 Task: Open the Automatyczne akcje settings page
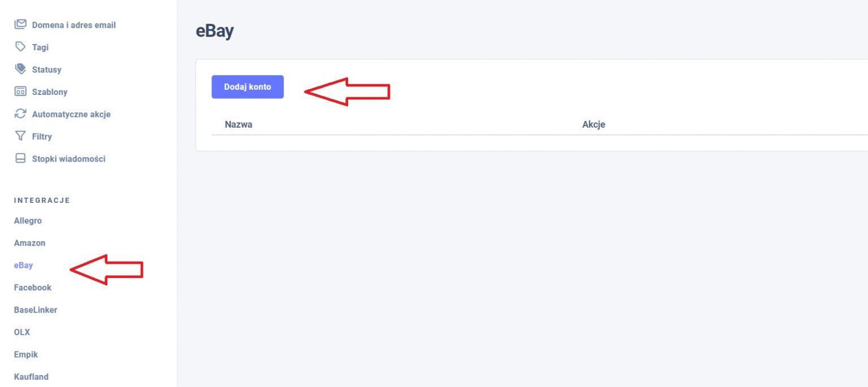click(x=71, y=114)
